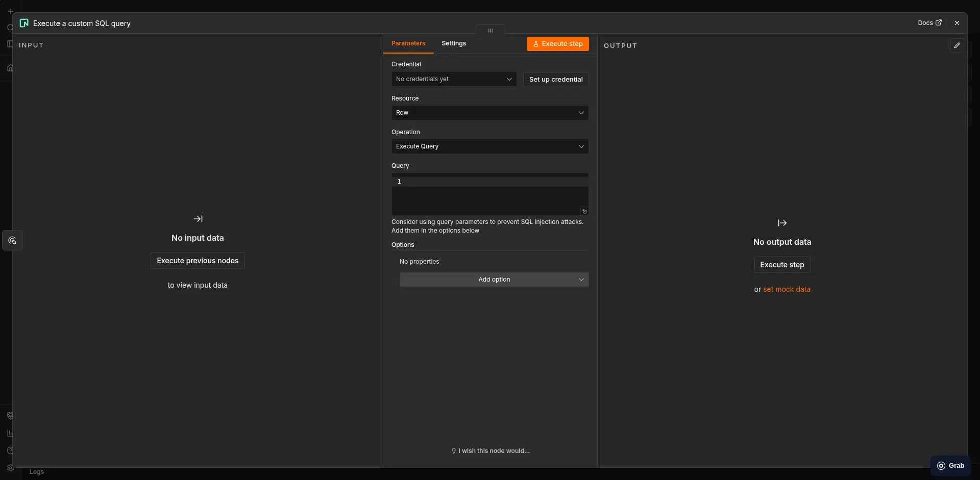Expand the Resource dropdown showing Row

(490, 113)
